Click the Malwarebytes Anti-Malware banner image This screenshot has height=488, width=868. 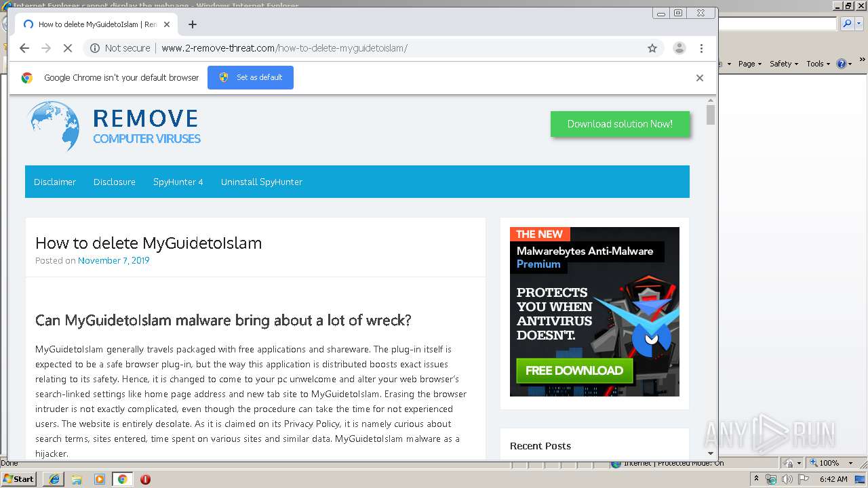point(595,312)
